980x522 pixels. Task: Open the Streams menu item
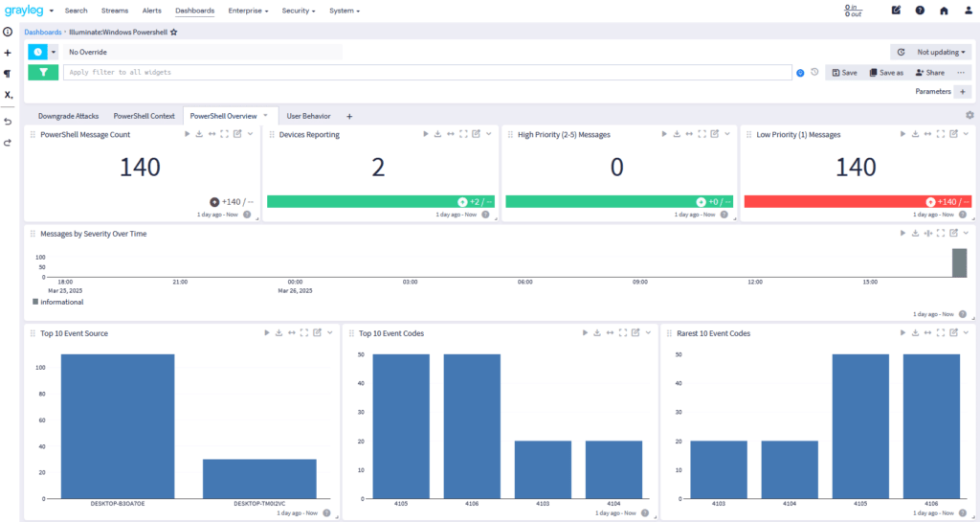coord(114,11)
